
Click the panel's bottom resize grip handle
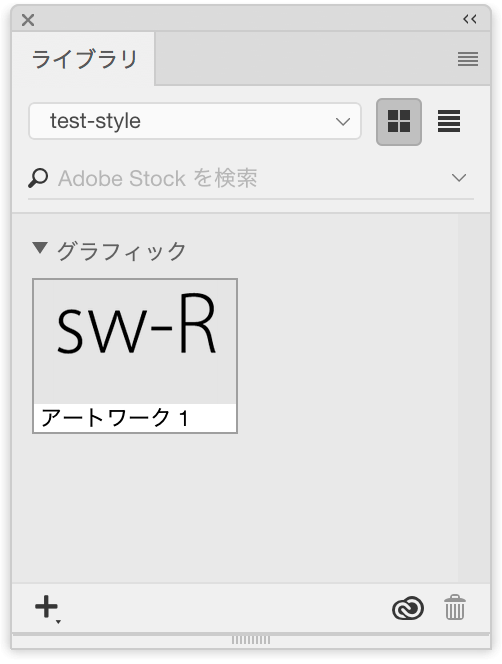pos(251,640)
